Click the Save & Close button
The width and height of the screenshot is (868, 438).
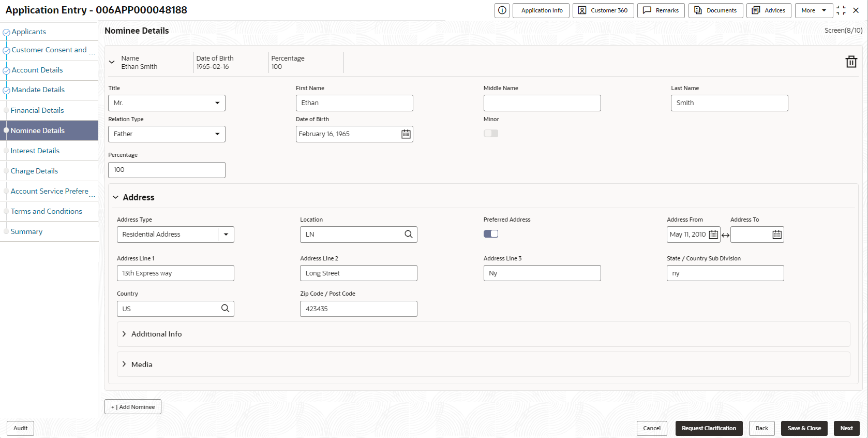tap(804, 428)
